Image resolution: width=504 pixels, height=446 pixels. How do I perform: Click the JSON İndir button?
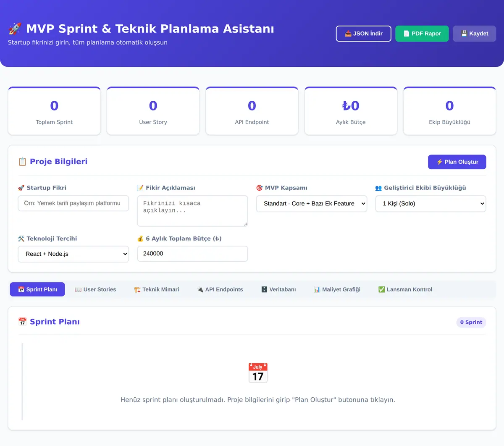click(364, 34)
